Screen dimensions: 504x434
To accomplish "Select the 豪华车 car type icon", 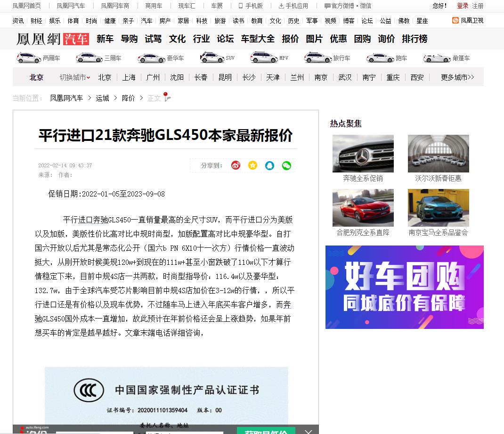I will (151, 58).
